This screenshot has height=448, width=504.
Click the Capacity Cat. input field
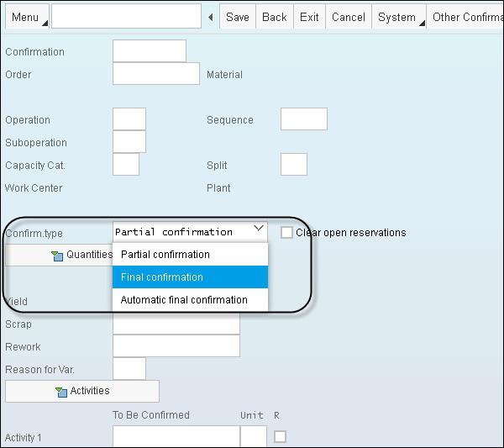[126, 165]
